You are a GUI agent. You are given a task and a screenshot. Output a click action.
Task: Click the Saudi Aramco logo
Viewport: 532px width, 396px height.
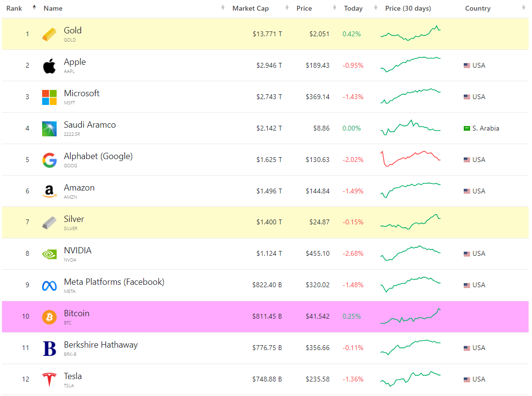(49, 129)
